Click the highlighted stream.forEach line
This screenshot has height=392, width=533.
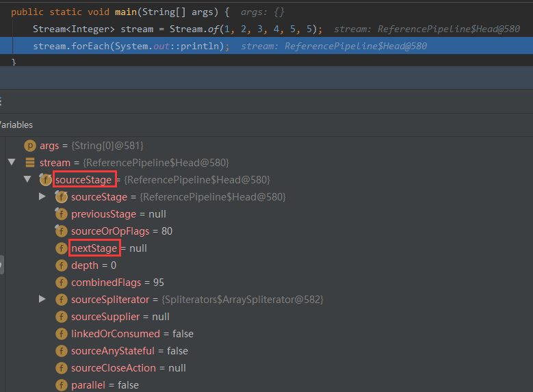(267, 46)
